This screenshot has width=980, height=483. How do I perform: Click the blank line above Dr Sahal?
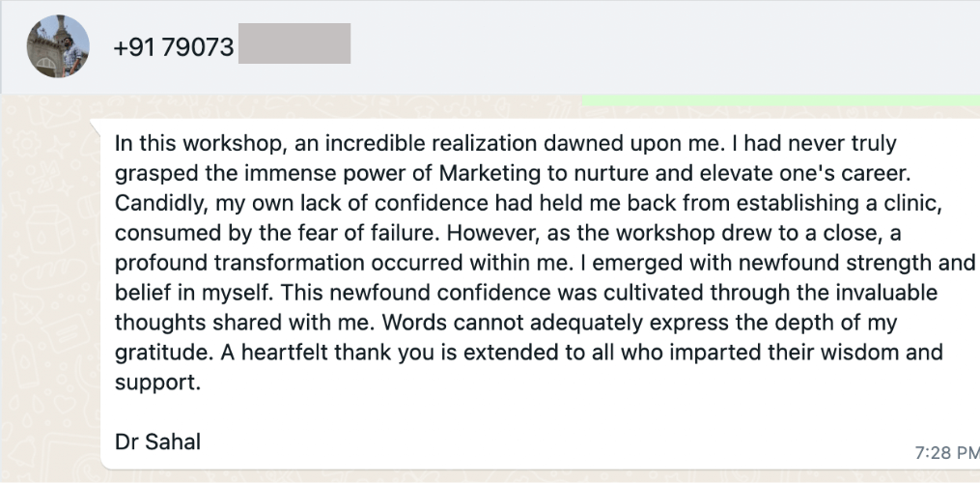386,412
